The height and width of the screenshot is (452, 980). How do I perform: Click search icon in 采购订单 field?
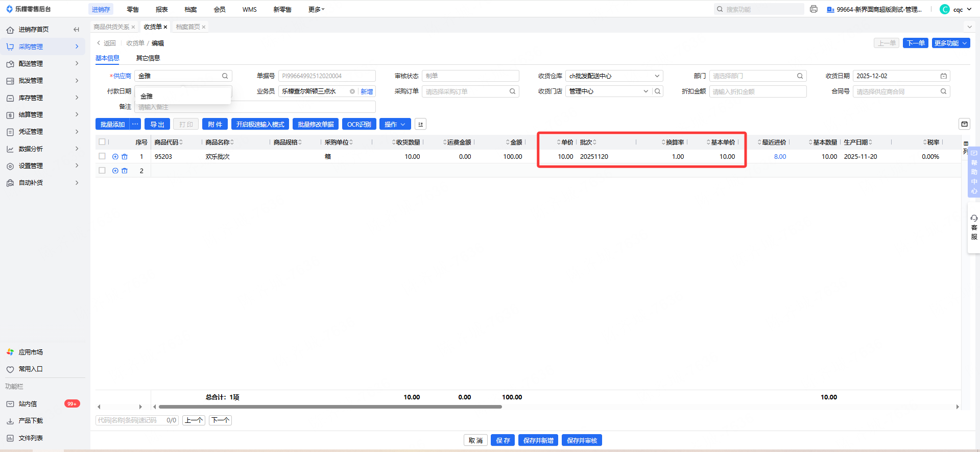512,91
